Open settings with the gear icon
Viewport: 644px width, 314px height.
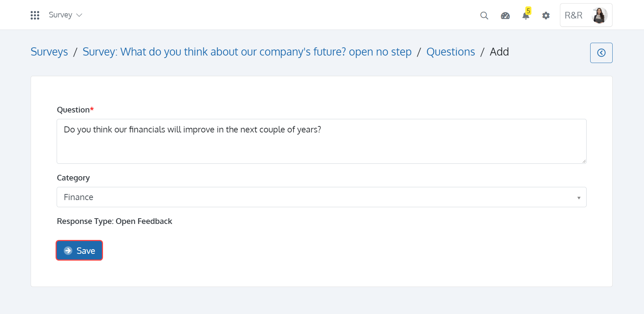coord(546,15)
